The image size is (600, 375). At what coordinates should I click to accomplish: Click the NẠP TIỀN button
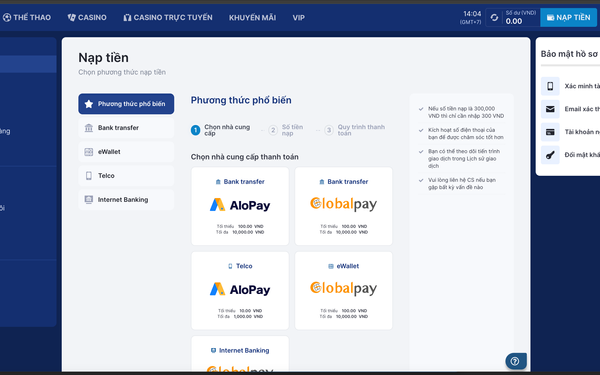(568, 18)
